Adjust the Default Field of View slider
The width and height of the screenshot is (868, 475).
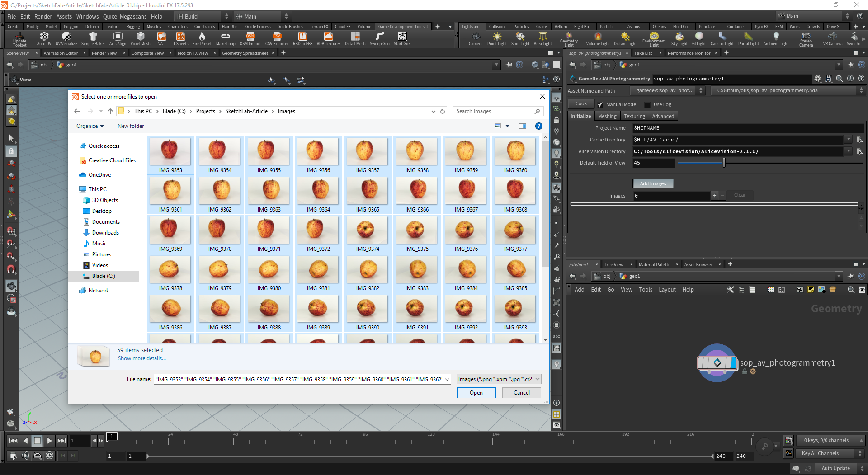point(724,163)
